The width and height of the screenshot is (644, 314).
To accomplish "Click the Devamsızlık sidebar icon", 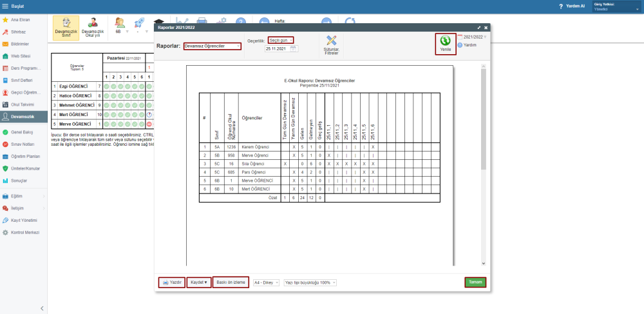I will pyautogui.click(x=5, y=117).
